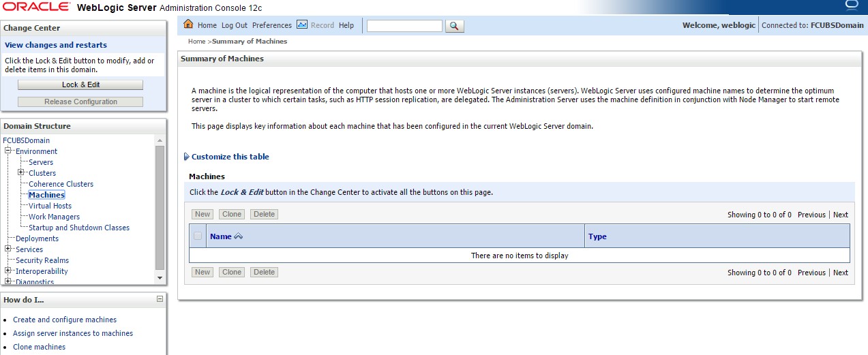
Task: Select Virtual Hosts tree item
Action: point(50,206)
